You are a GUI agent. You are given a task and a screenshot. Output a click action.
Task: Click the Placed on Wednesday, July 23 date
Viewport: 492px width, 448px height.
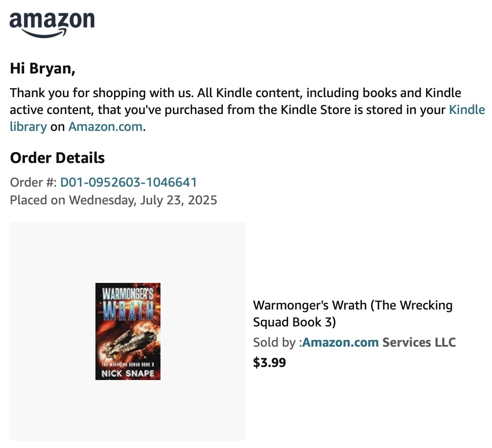[113, 200]
